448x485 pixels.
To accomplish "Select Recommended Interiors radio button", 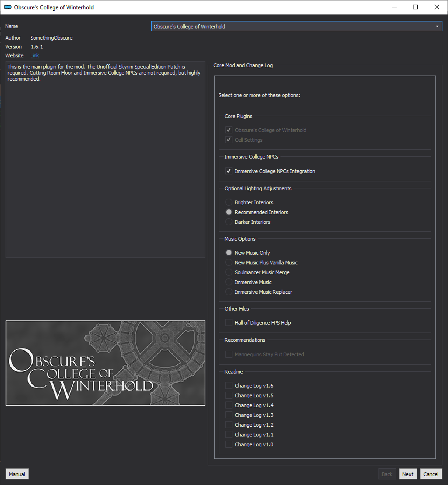I will (x=229, y=212).
